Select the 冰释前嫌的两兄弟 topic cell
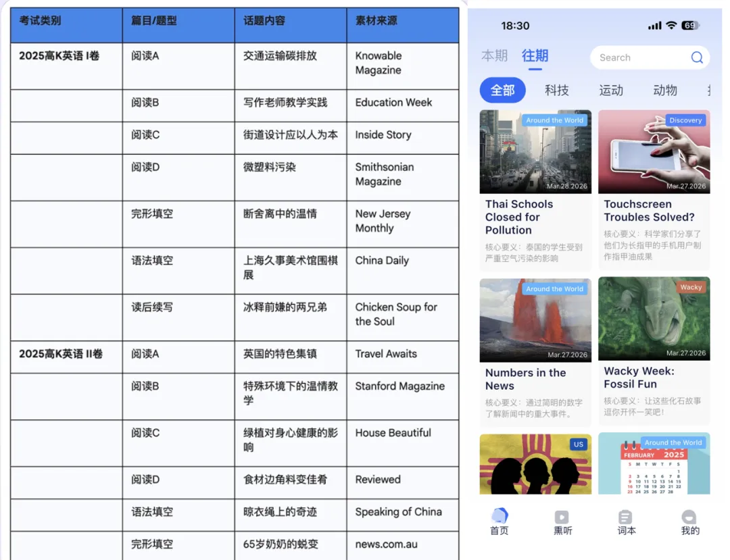The image size is (730, 560). 291,317
